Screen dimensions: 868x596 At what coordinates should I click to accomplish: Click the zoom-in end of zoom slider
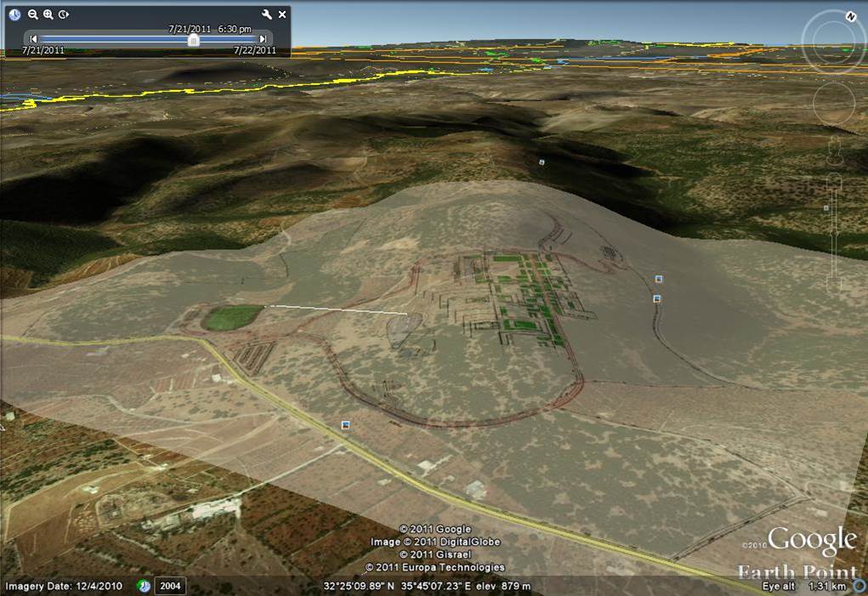834,181
